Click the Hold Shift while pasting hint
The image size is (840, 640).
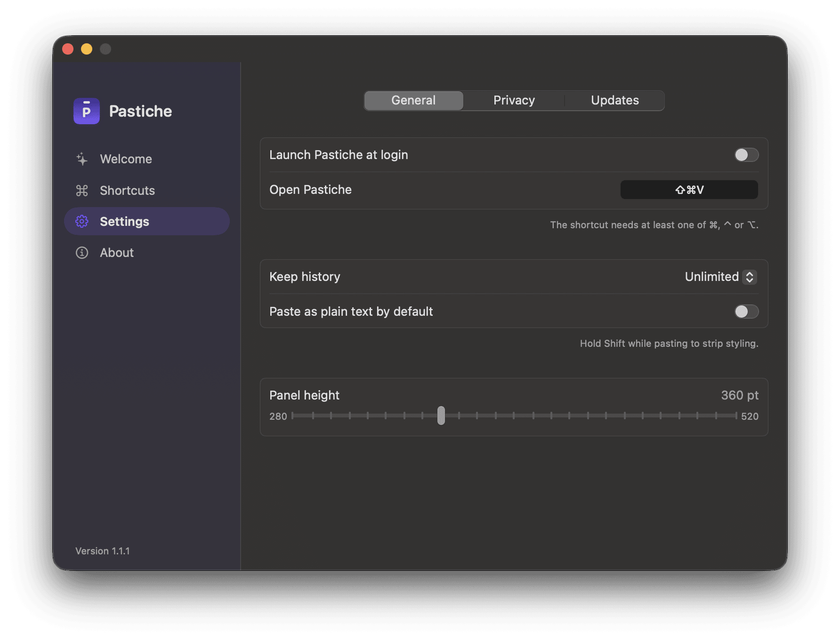pyautogui.click(x=669, y=344)
